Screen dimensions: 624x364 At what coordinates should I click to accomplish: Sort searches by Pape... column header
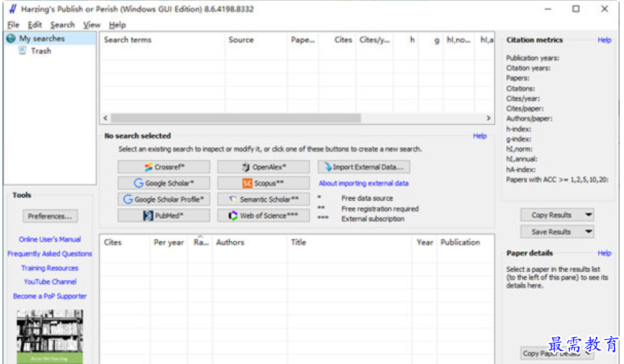click(x=303, y=40)
